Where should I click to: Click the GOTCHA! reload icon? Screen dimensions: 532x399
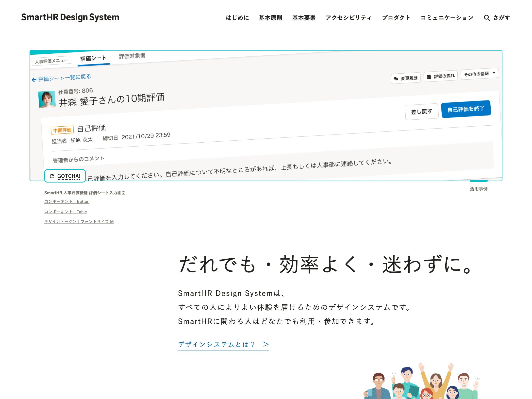click(52, 176)
